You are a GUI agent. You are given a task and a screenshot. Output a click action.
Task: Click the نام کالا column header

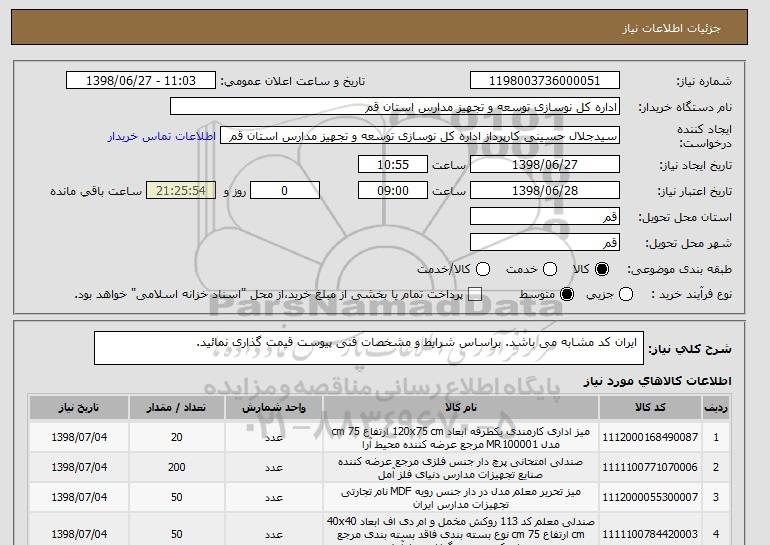(461, 408)
